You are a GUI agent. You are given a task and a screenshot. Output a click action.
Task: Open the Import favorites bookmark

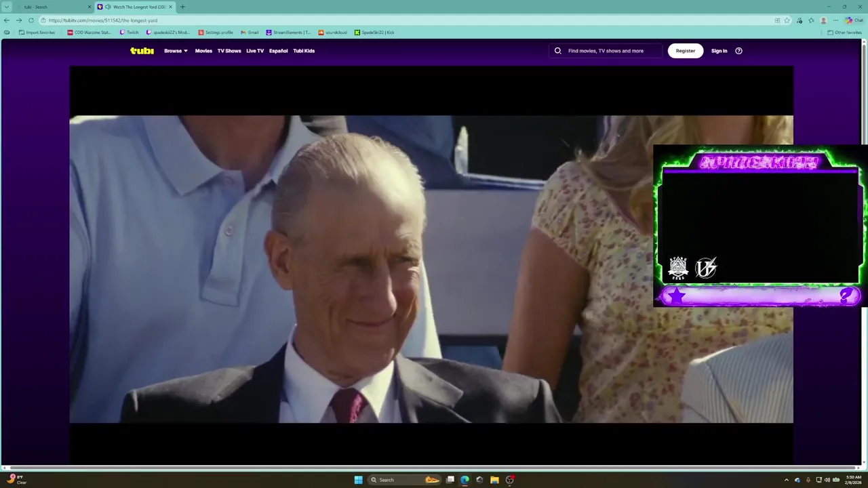[37, 33]
